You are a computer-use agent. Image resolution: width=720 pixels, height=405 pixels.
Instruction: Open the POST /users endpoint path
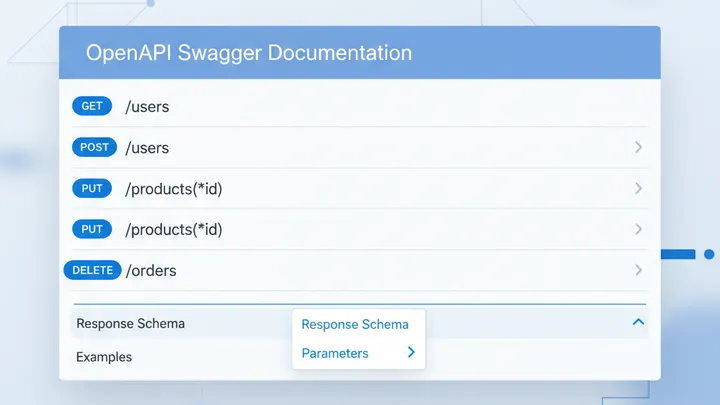147,147
